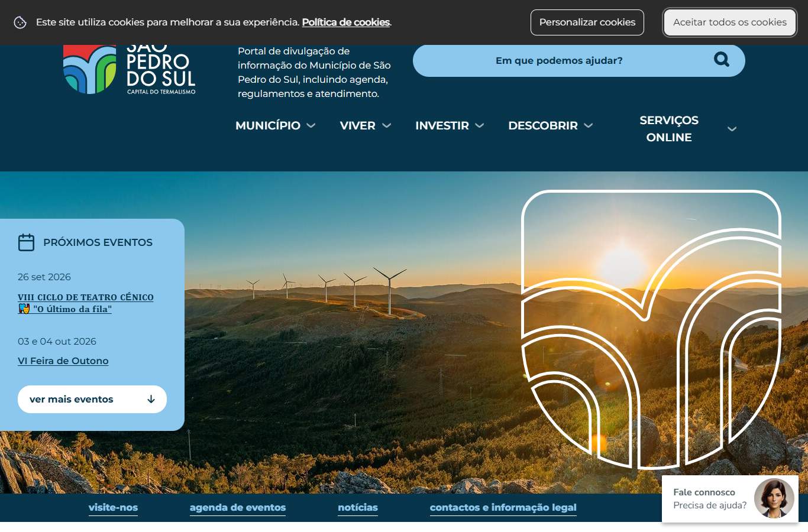This screenshot has width=808, height=532.
Task: Expand the Município menu chevron
Action: [311, 125]
